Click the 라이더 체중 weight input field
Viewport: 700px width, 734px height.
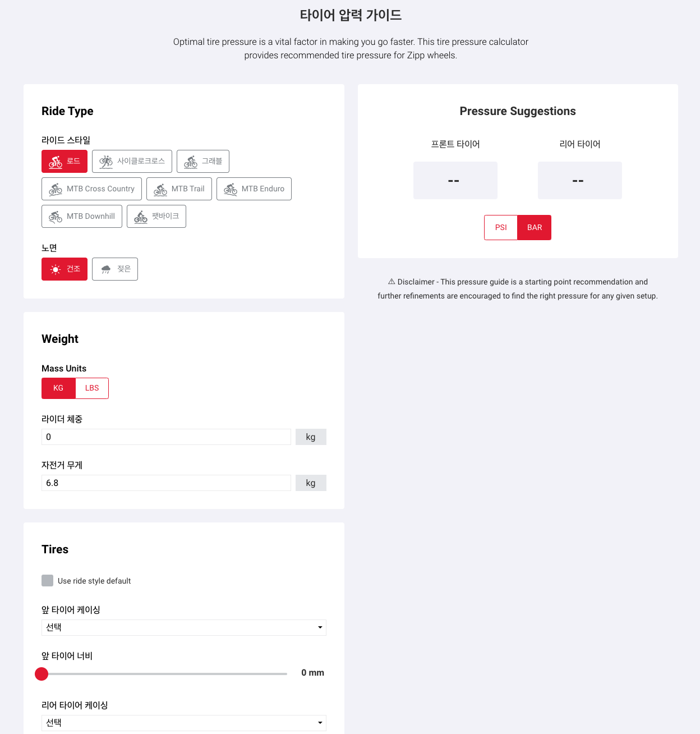(166, 437)
